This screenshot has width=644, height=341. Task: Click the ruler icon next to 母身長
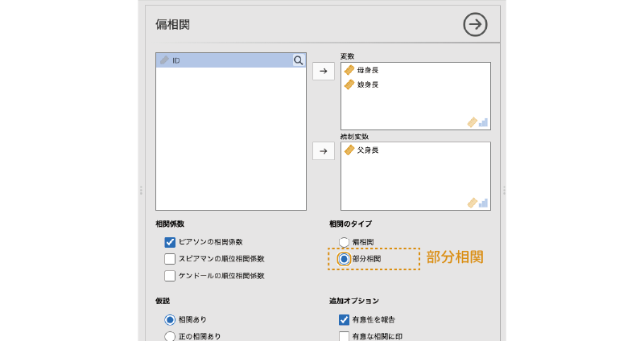pyautogui.click(x=349, y=71)
